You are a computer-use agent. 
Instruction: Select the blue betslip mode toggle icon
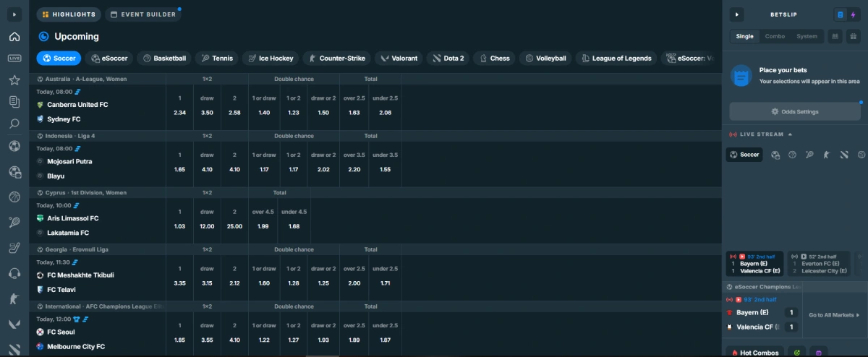(x=840, y=14)
